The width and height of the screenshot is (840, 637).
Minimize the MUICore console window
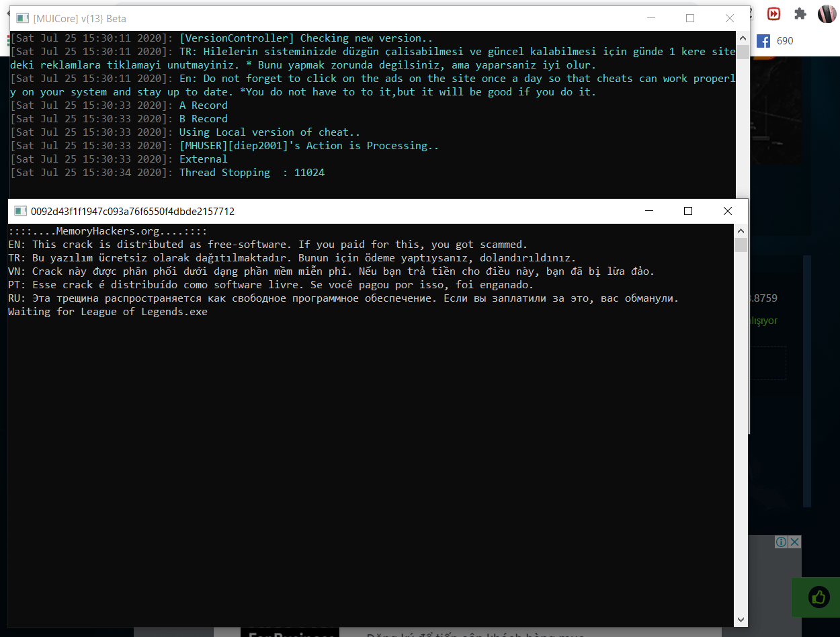click(x=650, y=18)
